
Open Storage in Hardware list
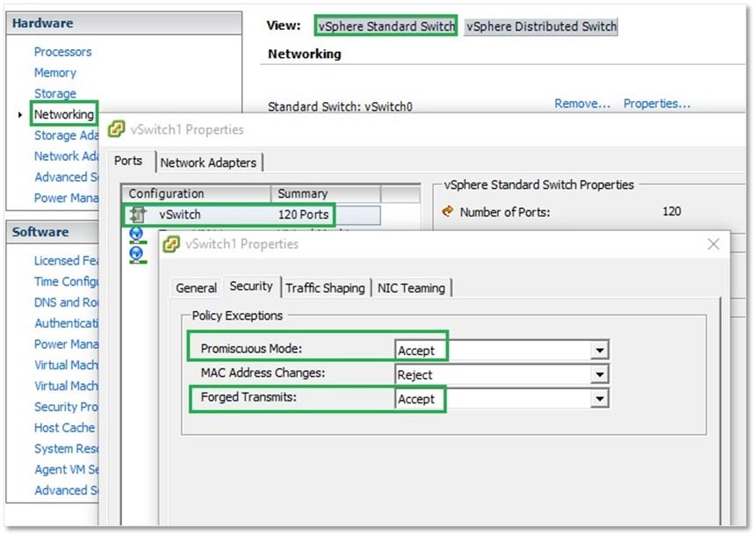point(55,94)
